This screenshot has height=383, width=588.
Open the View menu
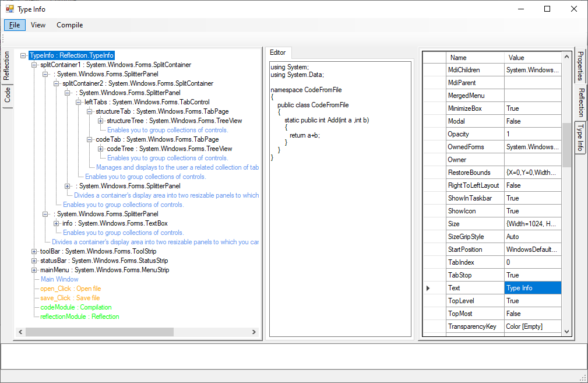coord(38,25)
